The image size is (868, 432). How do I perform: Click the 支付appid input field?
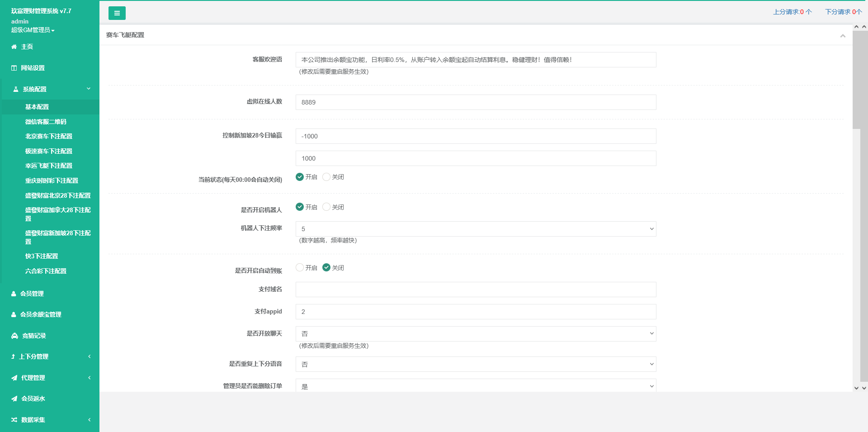coord(476,312)
